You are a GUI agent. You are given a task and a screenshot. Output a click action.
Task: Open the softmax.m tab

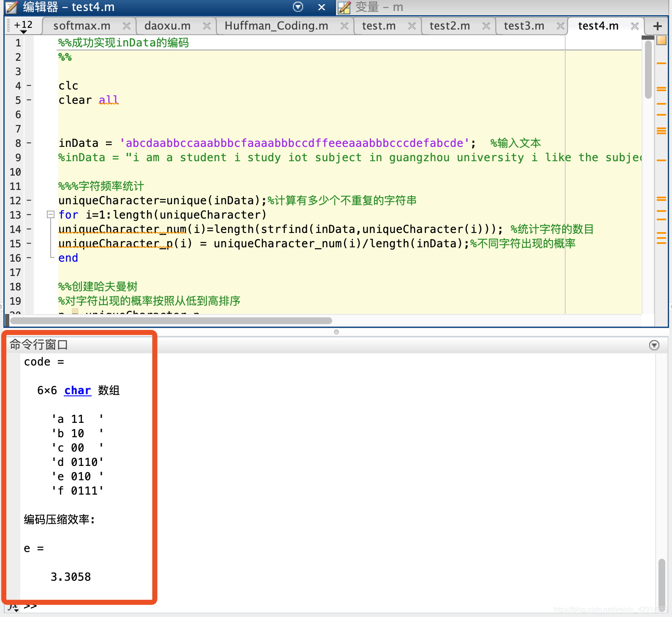82,26
